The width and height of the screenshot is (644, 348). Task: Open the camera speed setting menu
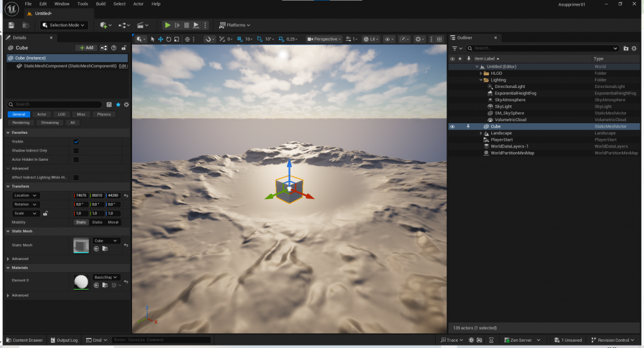[351, 39]
